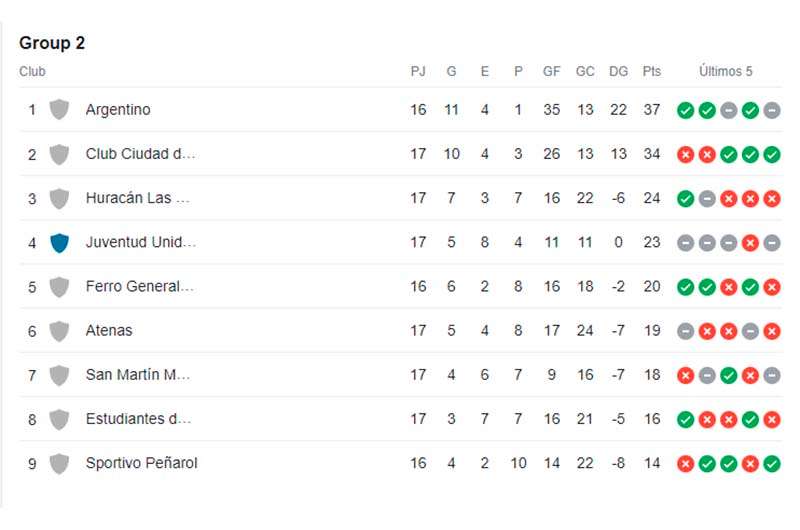The width and height of the screenshot is (800, 530).
Task: Select the Club column header
Action: 32,72
